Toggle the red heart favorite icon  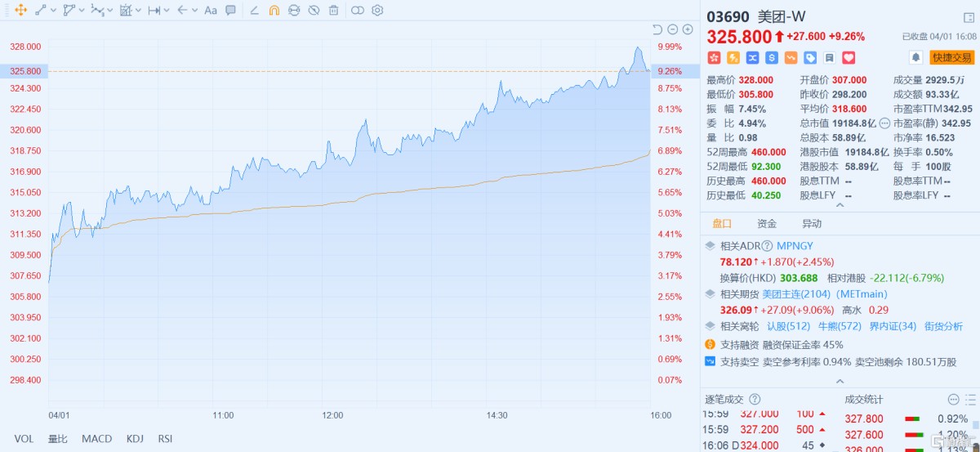click(849, 57)
